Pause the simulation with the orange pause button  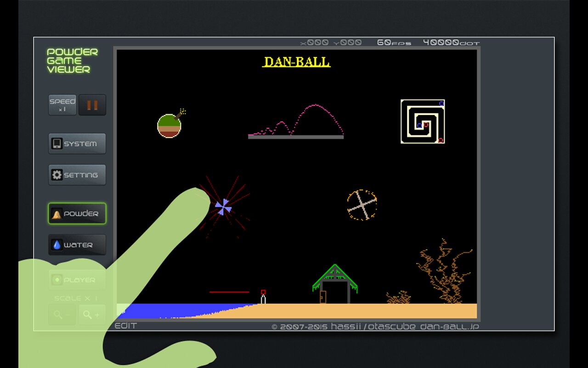92,105
